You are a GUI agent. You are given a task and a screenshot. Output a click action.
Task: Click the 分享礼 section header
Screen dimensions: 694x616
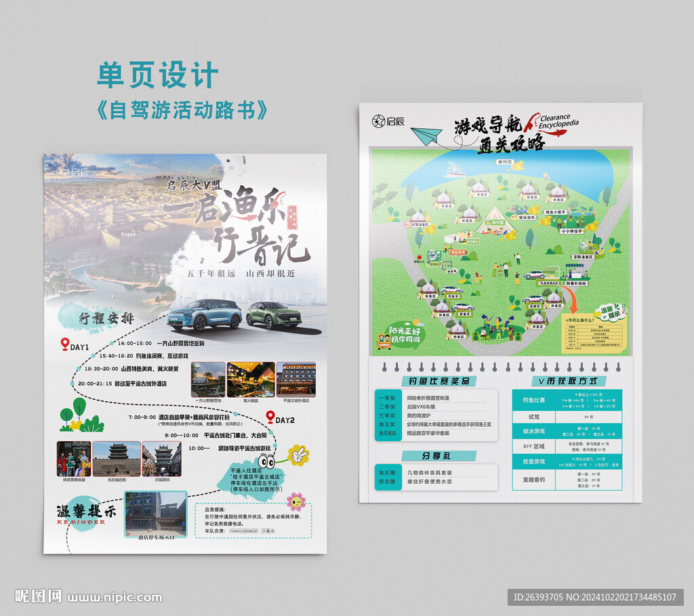pos(439,456)
